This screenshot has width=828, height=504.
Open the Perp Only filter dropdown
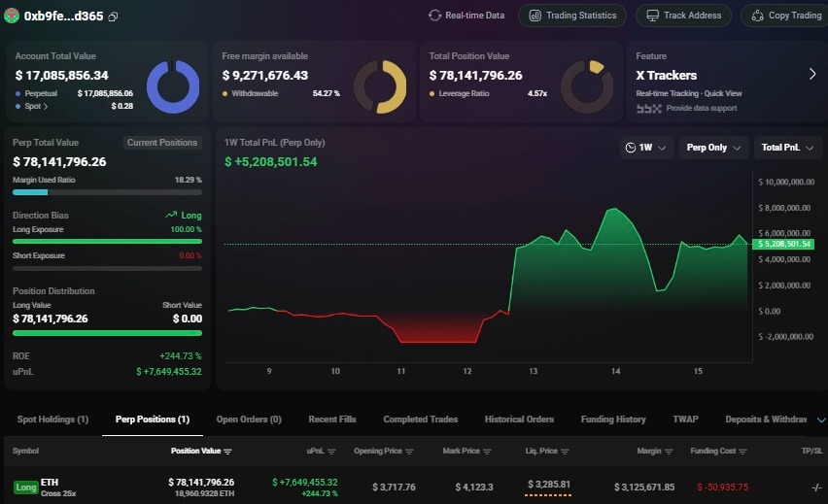714,148
